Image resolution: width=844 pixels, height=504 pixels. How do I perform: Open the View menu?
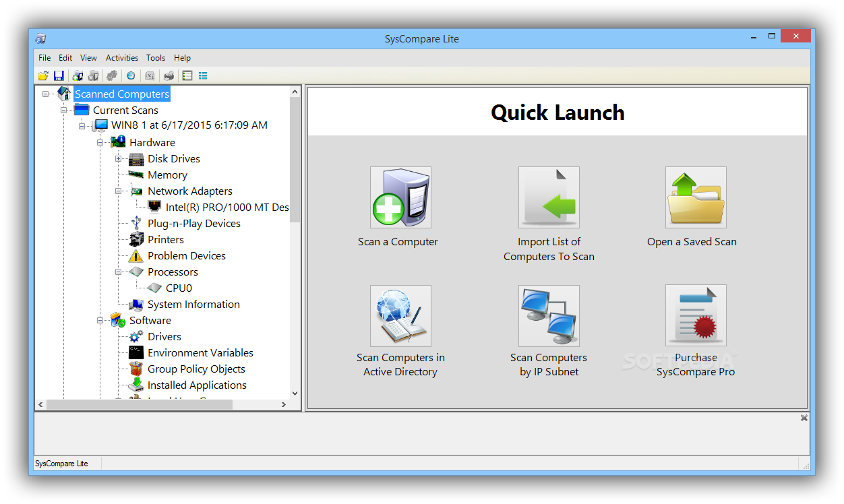click(x=88, y=58)
